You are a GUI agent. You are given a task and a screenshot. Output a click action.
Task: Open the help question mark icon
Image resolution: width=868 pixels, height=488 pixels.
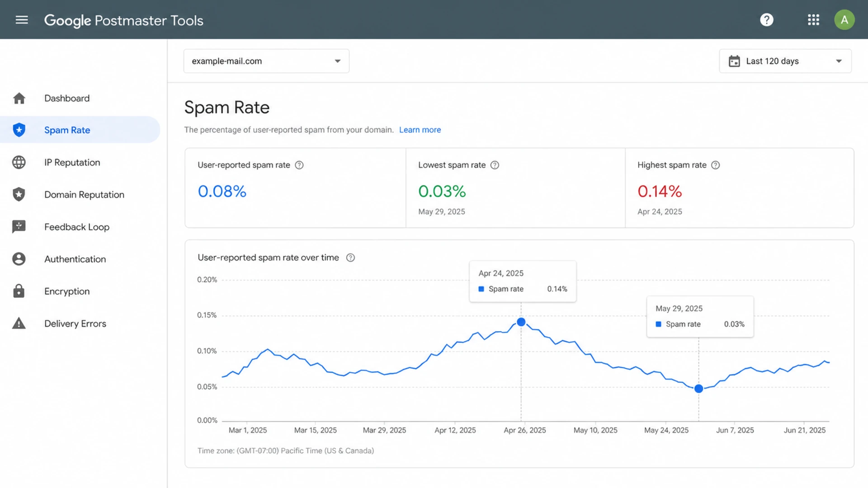click(x=767, y=20)
